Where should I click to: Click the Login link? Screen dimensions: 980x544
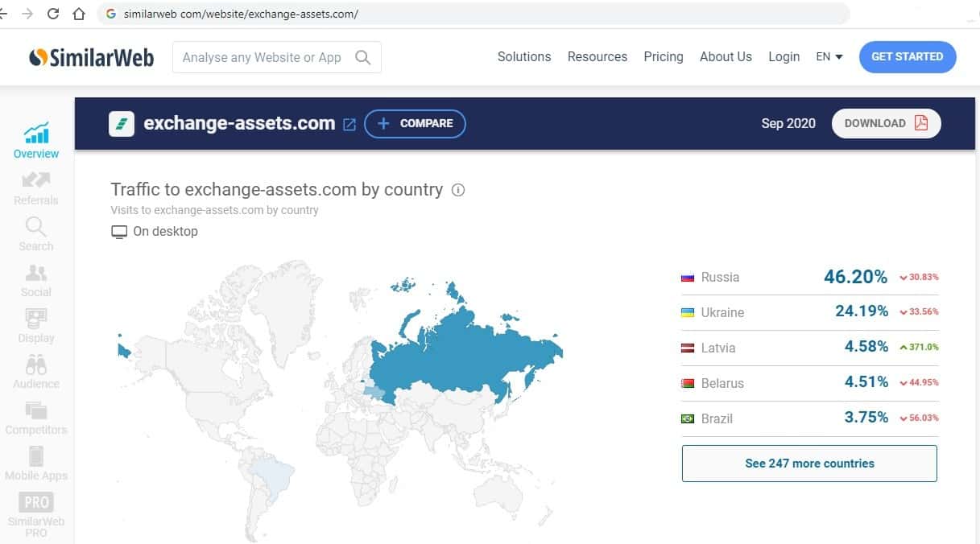[784, 57]
